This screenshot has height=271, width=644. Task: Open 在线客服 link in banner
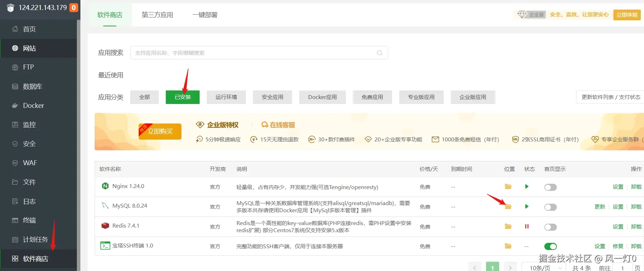click(278, 125)
